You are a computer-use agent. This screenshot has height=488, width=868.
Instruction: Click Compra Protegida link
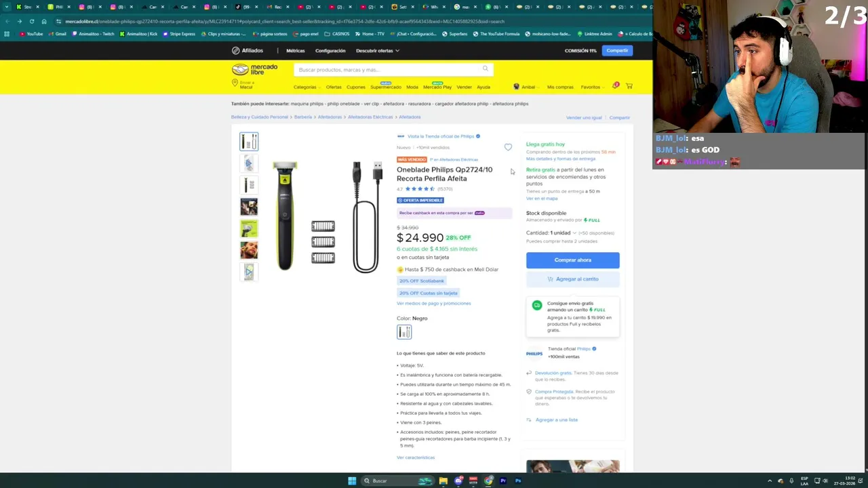coord(554,391)
